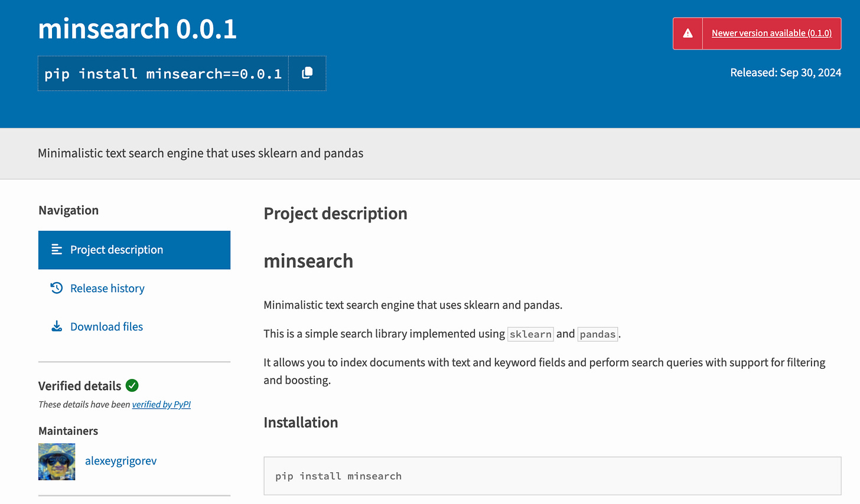
Task: Click the 'minsearch 0.0.1' page title
Action: tap(137, 28)
